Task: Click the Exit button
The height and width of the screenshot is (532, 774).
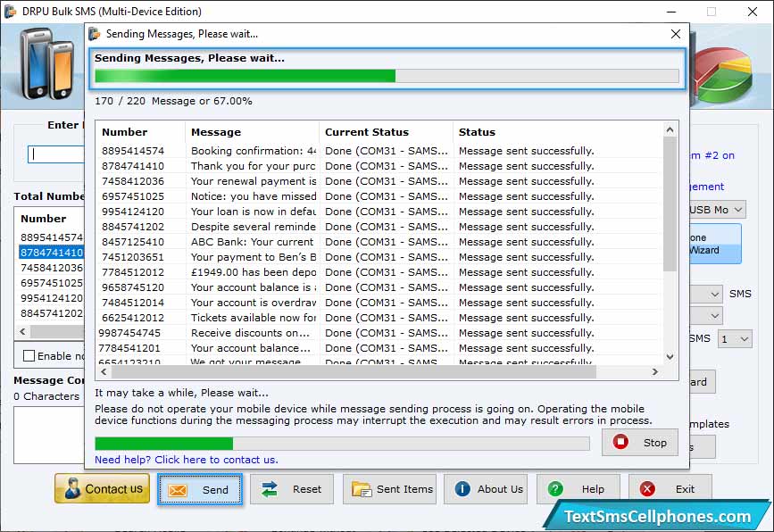Action: click(x=670, y=489)
